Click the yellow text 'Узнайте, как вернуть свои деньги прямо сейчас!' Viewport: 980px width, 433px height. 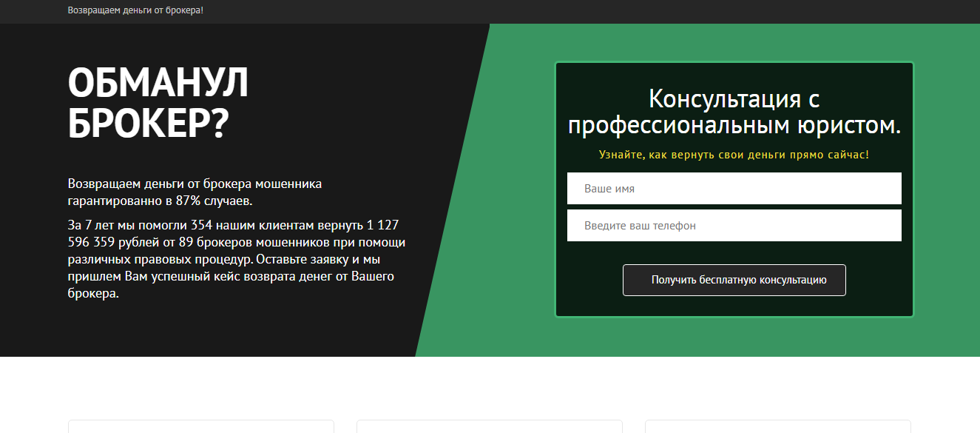tap(734, 155)
